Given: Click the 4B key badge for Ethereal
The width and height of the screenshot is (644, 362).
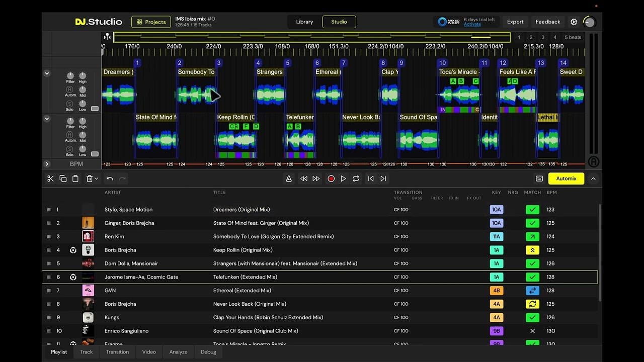Looking at the screenshot, I should (497, 291).
